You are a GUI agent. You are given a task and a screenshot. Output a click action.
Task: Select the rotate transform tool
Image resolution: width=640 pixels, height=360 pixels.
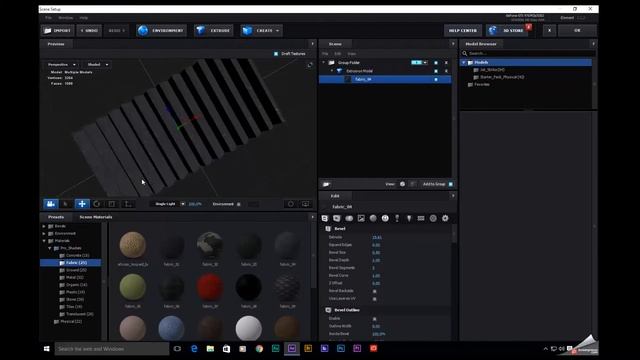coord(97,204)
